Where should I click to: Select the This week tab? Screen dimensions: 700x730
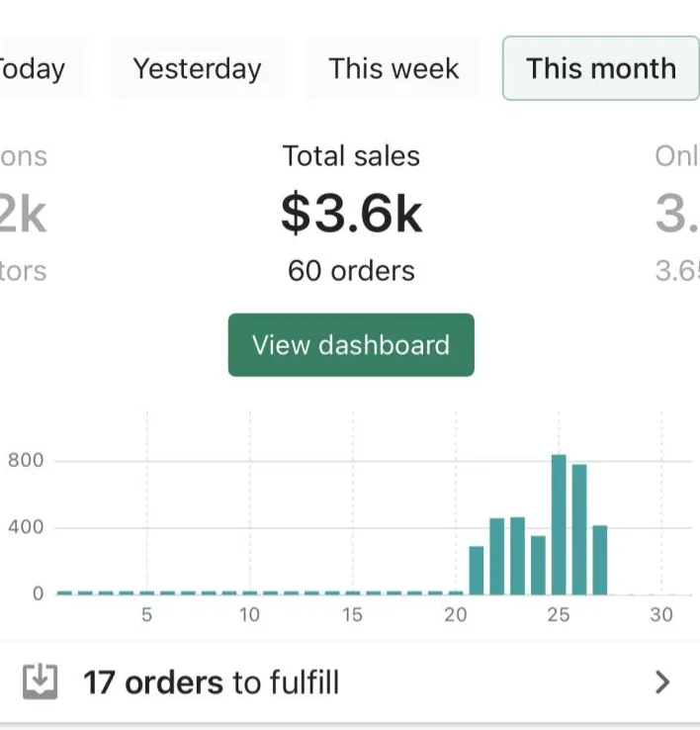394,68
